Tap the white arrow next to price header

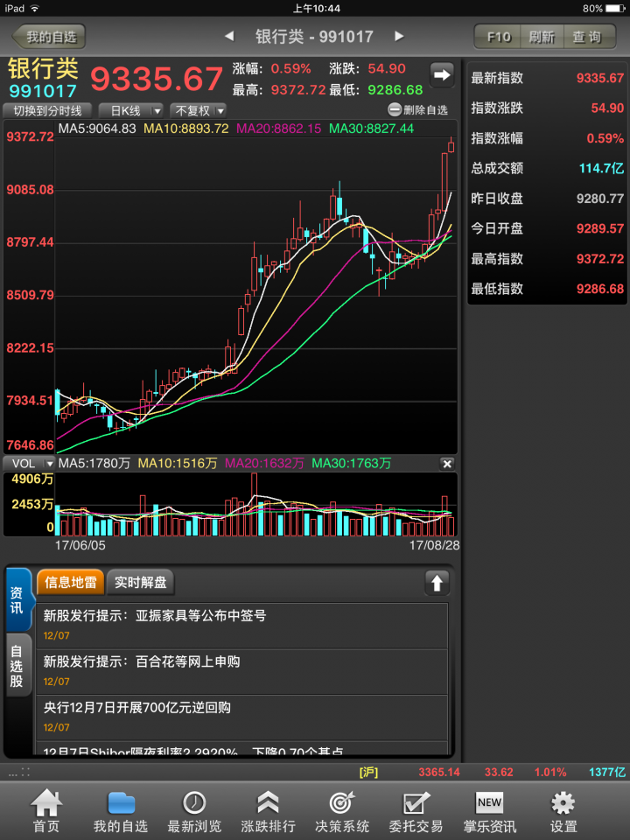tap(442, 74)
